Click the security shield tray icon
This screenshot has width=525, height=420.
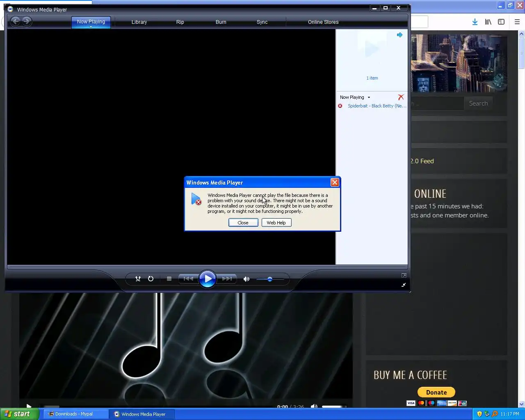pos(479,414)
